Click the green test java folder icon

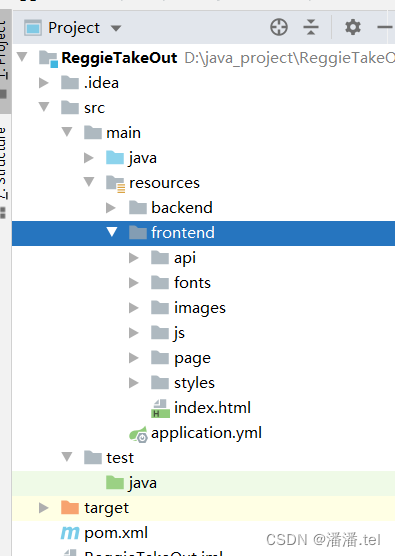[x=115, y=483]
